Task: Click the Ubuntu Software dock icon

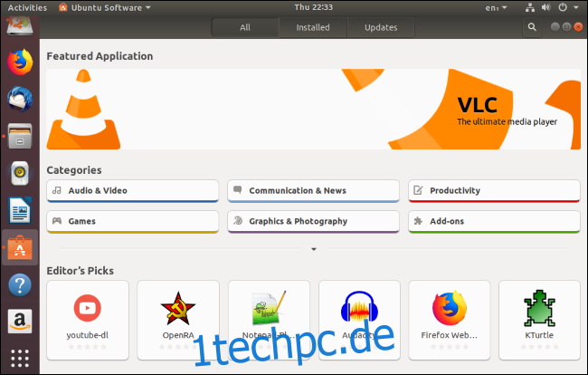Action: point(20,247)
